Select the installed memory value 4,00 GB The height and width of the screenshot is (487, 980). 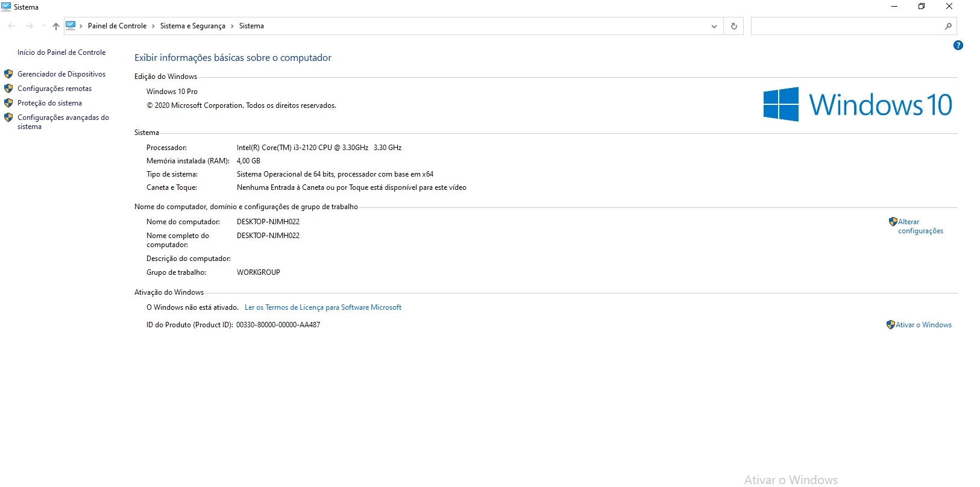point(248,161)
